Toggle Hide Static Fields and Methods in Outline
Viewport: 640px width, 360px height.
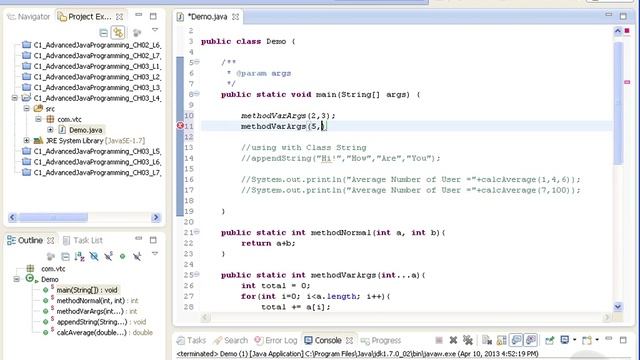coord(108,256)
